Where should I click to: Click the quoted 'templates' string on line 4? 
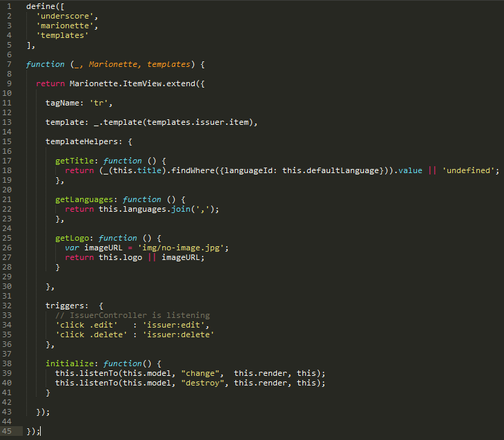click(x=62, y=35)
